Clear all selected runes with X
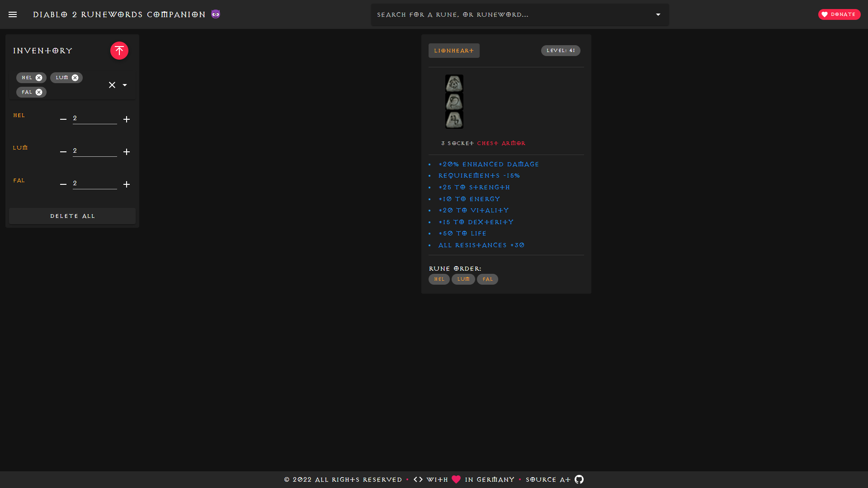Image resolution: width=868 pixels, height=488 pixels. pyautogui.click(x=112, y=85)
